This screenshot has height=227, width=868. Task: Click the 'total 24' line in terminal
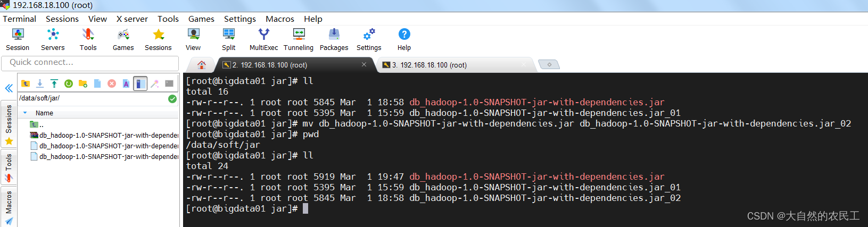tap(207, 166)
